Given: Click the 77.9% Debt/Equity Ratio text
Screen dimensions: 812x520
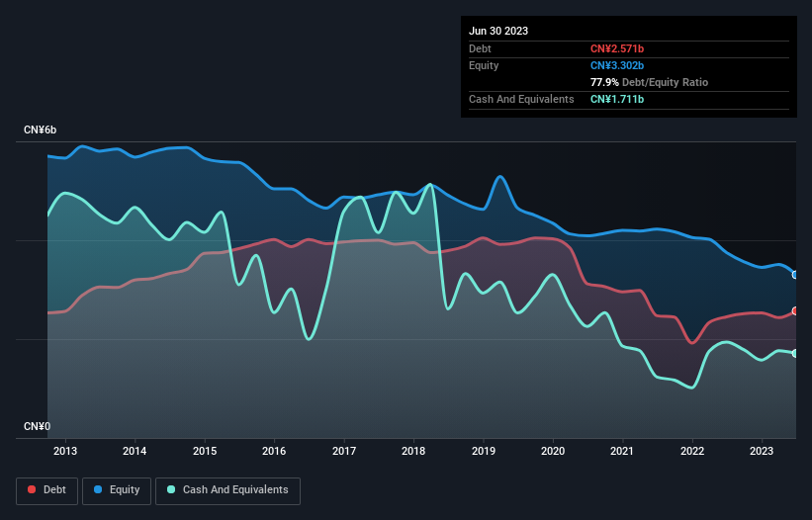Looking at the screenshot, I should click(x=649, y=82).
